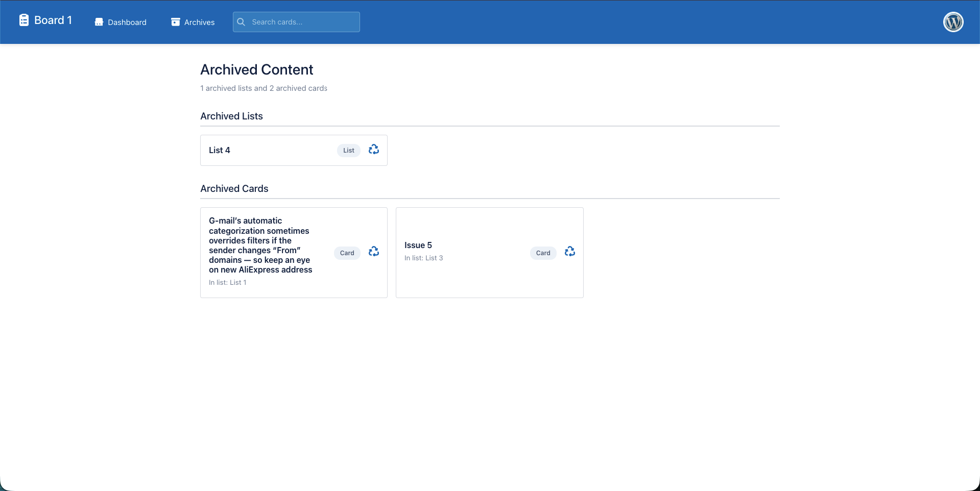Restore the G-mail card via its restore icon
This screenshot has height=491, width=980.
pos(373,251)
